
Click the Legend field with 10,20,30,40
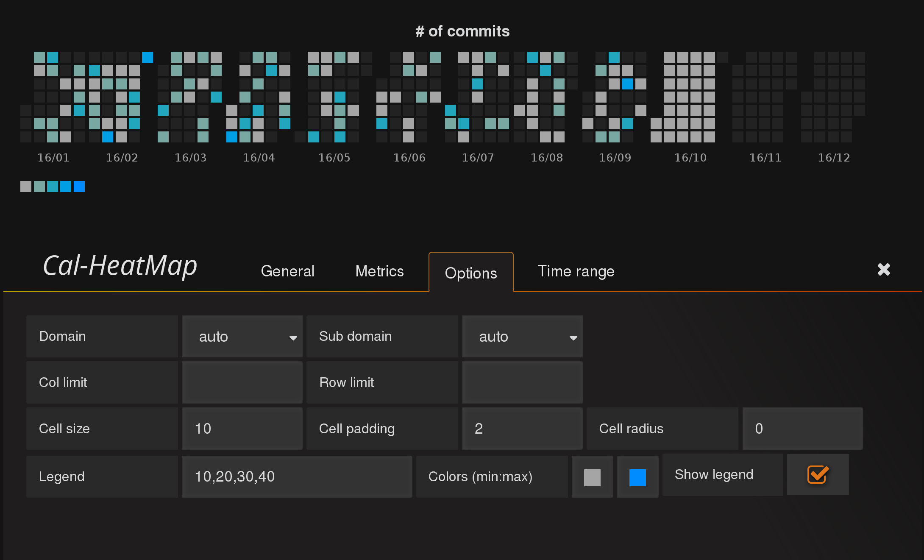click(297, 476)
